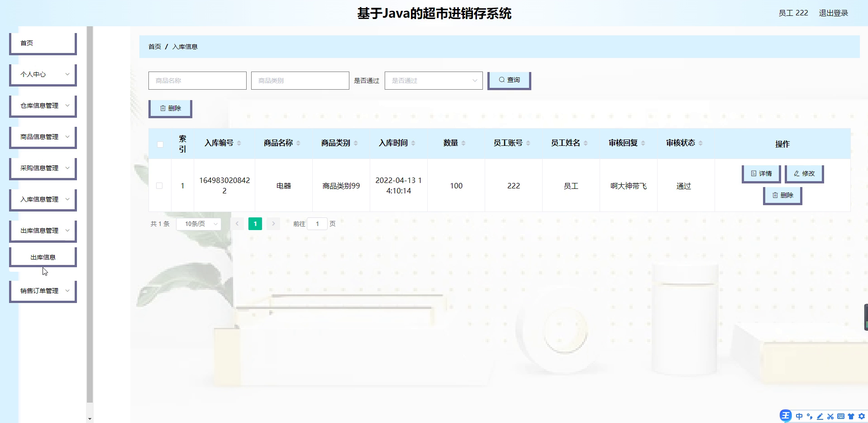This screenshot has width=868, height=423.
Task: Expand the 采购信息管理 menu
Action: click(x=43, y=168)
